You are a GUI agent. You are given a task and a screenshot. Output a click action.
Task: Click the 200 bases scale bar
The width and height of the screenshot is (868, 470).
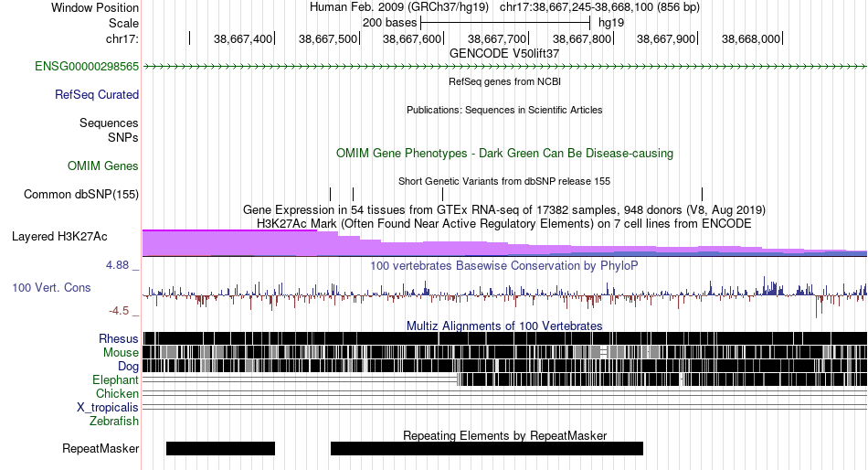[505, 23]
